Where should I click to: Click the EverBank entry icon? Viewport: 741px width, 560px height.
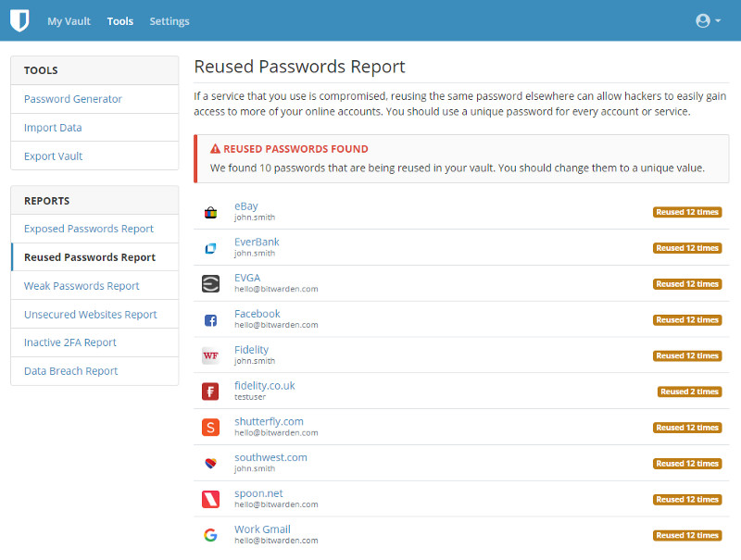[x=210, y=248]
